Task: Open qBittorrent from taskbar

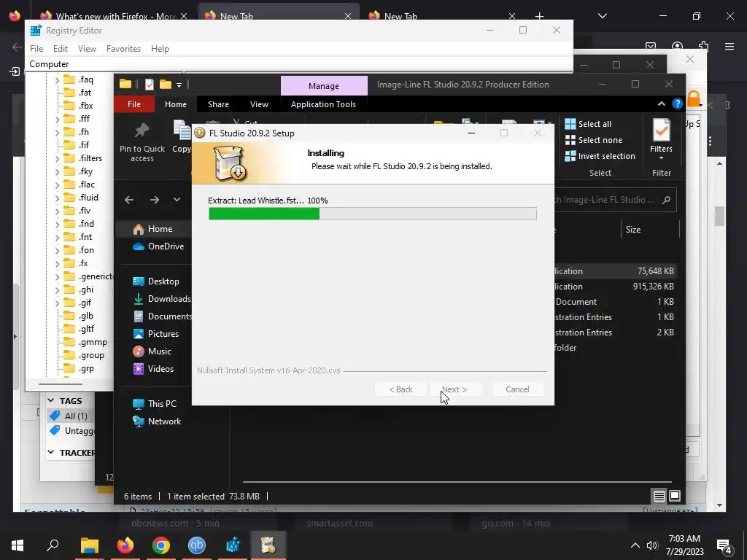Action: pos(197,545)
